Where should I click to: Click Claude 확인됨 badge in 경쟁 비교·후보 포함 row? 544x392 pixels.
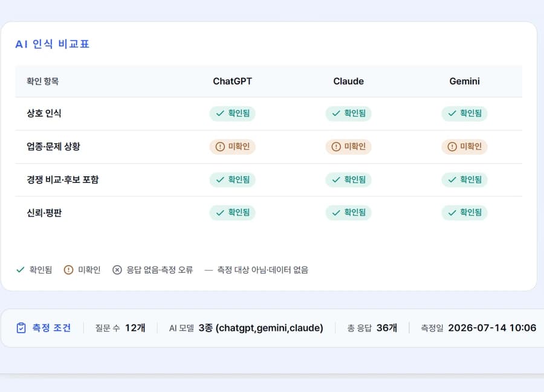(x=348, y=179)
